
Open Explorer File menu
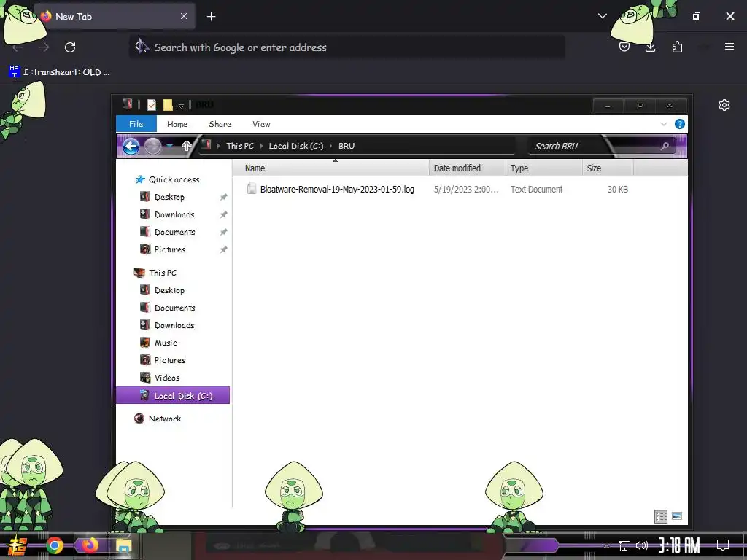pos(136,124)
